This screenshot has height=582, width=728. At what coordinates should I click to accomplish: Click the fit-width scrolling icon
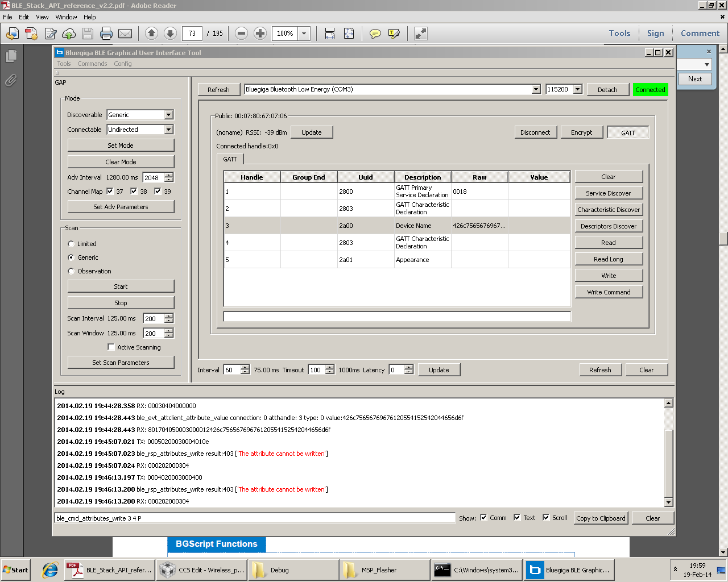[x=330, y=34]
